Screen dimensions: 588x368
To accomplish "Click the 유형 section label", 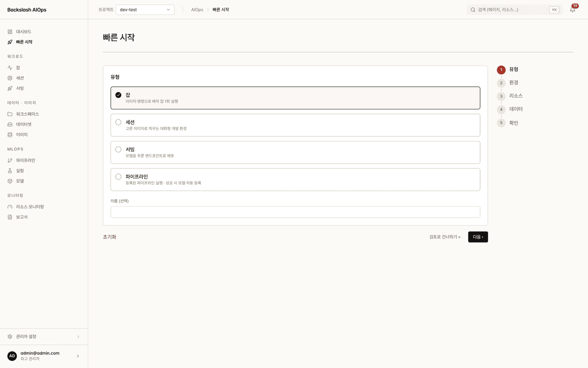I will pos(115,77).
